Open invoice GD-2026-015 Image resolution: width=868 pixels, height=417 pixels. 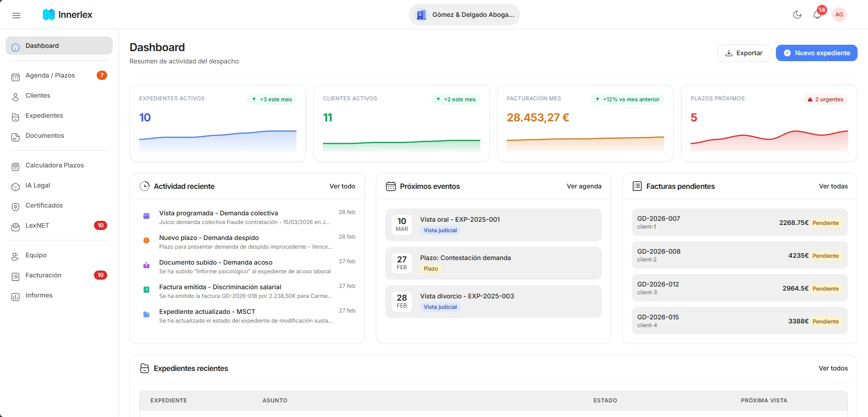pyautogui.click(x=740, y=321)
